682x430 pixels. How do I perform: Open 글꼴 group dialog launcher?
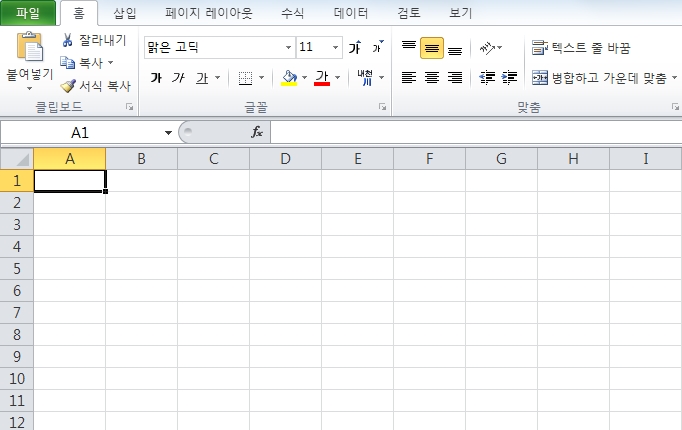click(382, 107)
